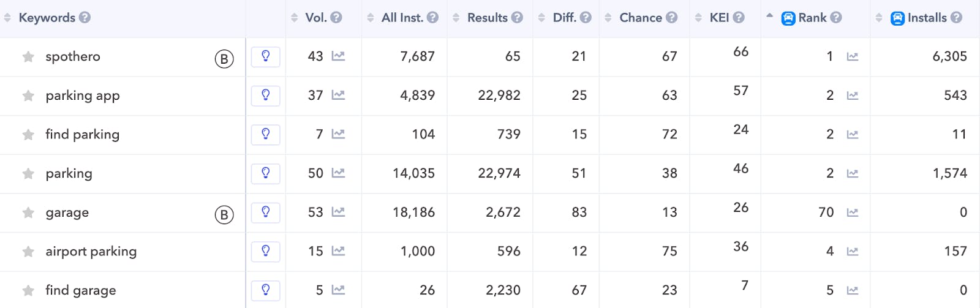View rank history chart for spothero

click(852, 57)
